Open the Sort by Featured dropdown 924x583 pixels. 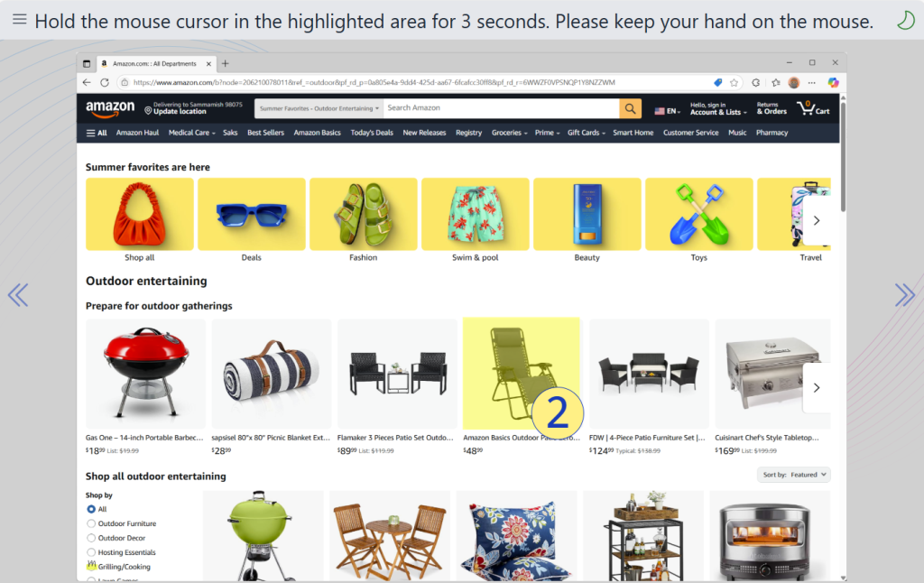point(793,475)
